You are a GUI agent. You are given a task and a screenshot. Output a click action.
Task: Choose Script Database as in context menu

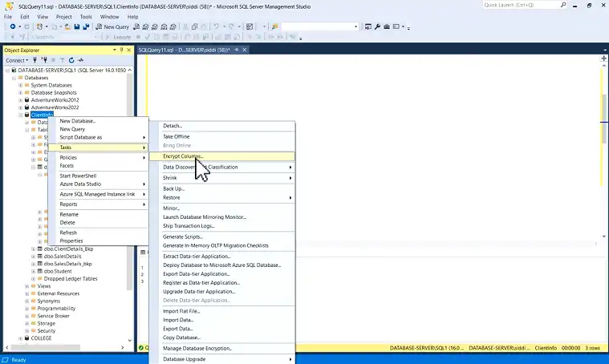pos(98,137)
